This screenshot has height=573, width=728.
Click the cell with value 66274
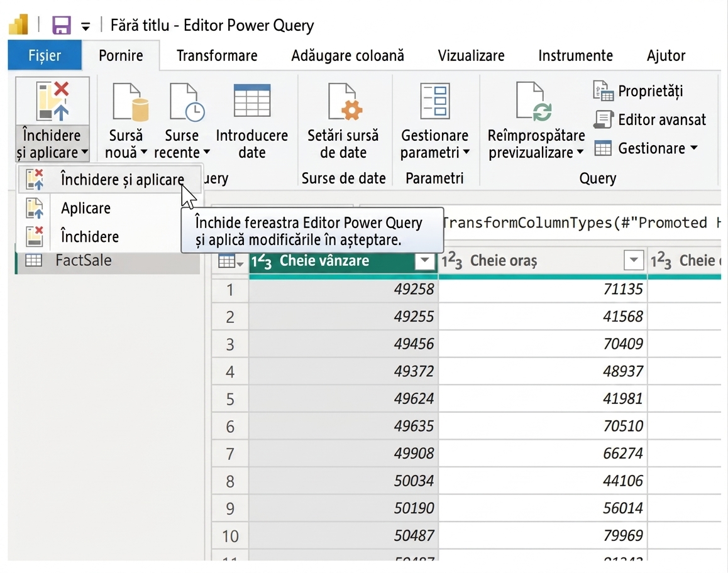click(543, 454)
